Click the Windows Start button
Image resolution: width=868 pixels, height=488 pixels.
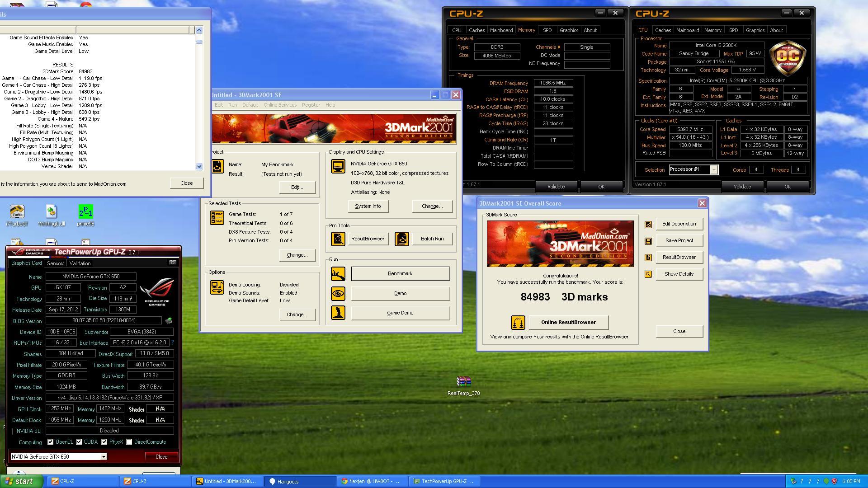pyautogui.click(x=22, y=481)
